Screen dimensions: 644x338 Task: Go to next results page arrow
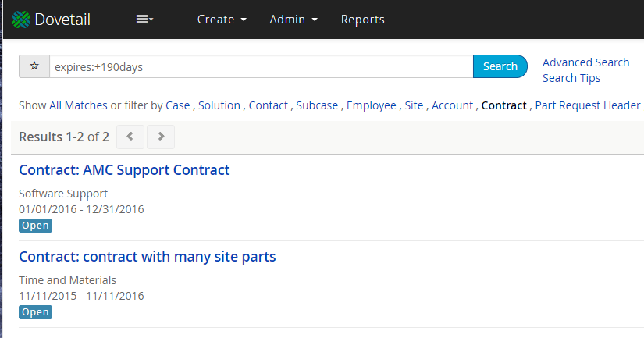click(x=161, y=137)
